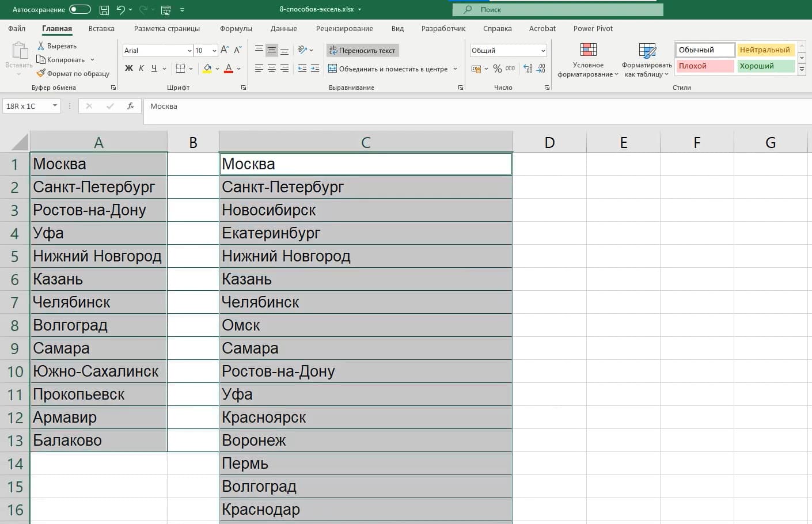Image resolution: width=812 pixels, height=524 pixels.
Task: Apply the Плохой red cell style
Action: click(705, 66)
